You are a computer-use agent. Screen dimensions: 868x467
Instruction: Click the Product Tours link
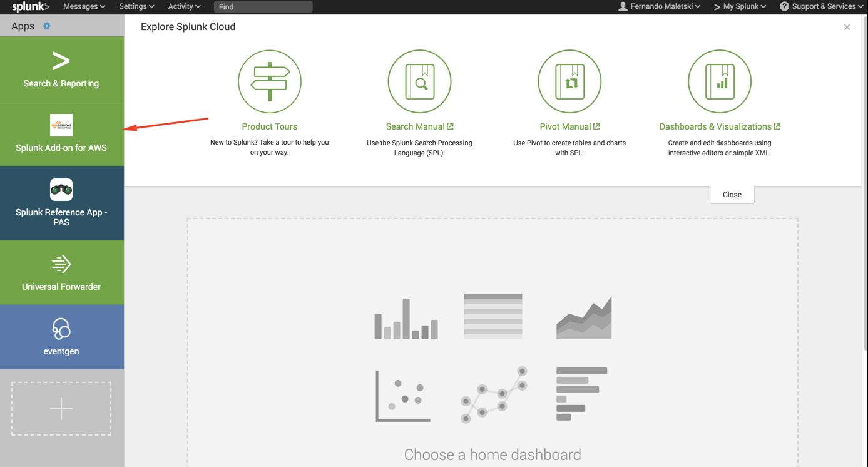(x=270, y=126)
